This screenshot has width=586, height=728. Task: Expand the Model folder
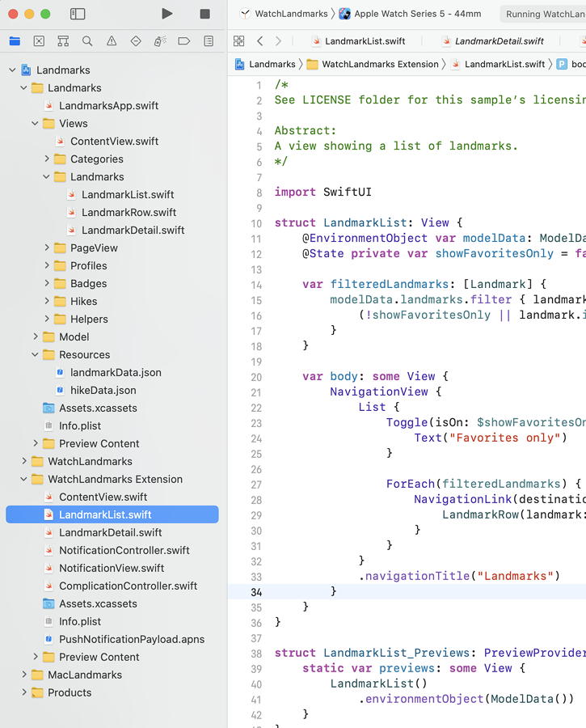36,336
